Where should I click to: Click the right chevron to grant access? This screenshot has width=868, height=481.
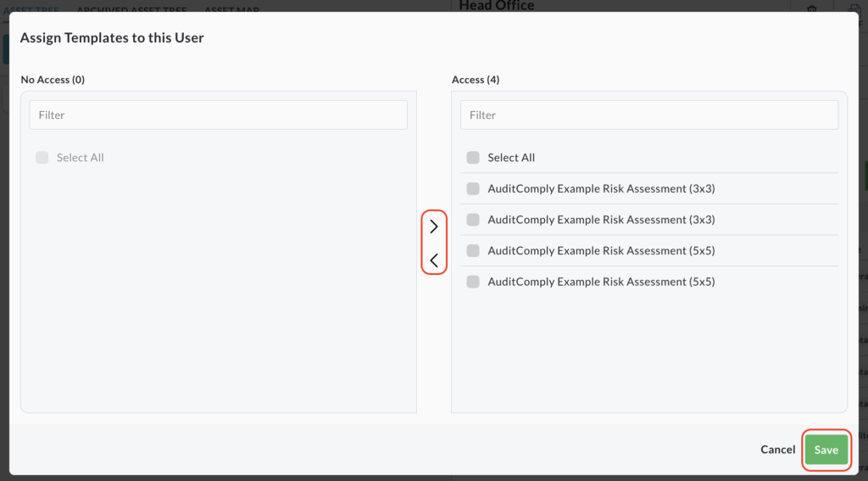tap(434, 227)
